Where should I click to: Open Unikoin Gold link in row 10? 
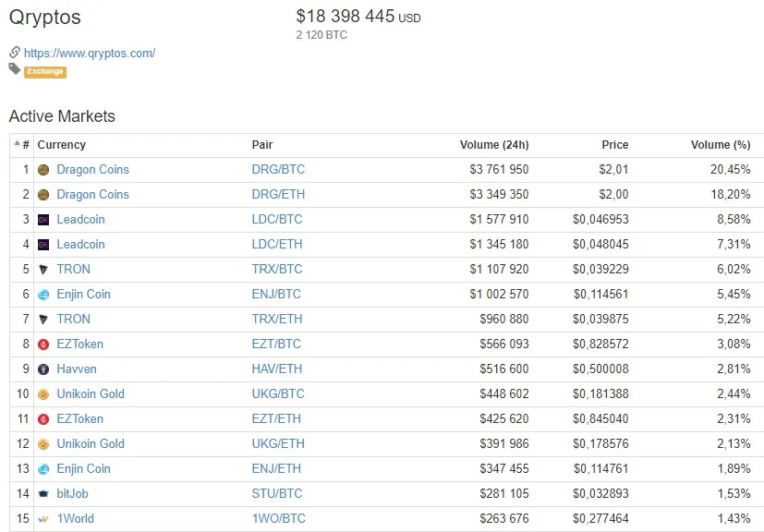91,393
